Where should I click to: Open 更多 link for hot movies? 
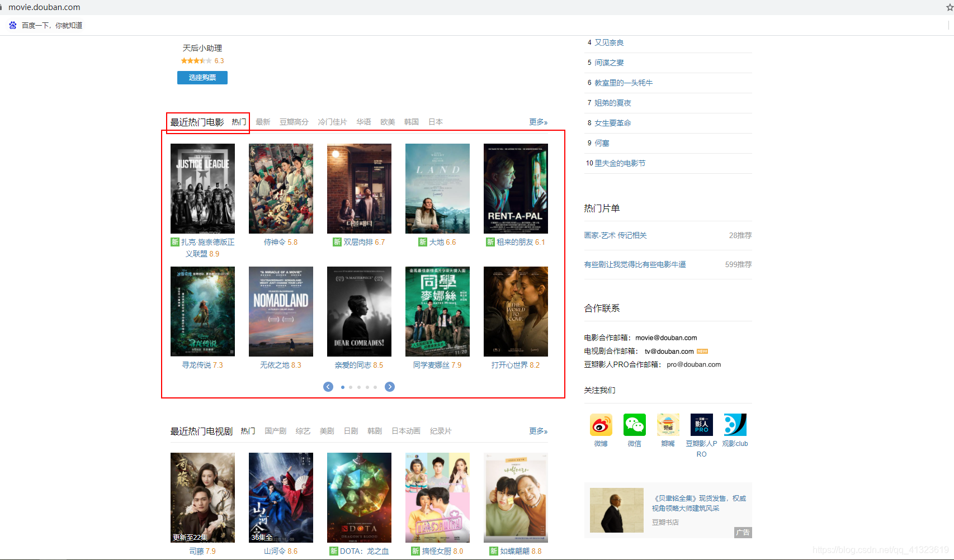coord(539,122)
